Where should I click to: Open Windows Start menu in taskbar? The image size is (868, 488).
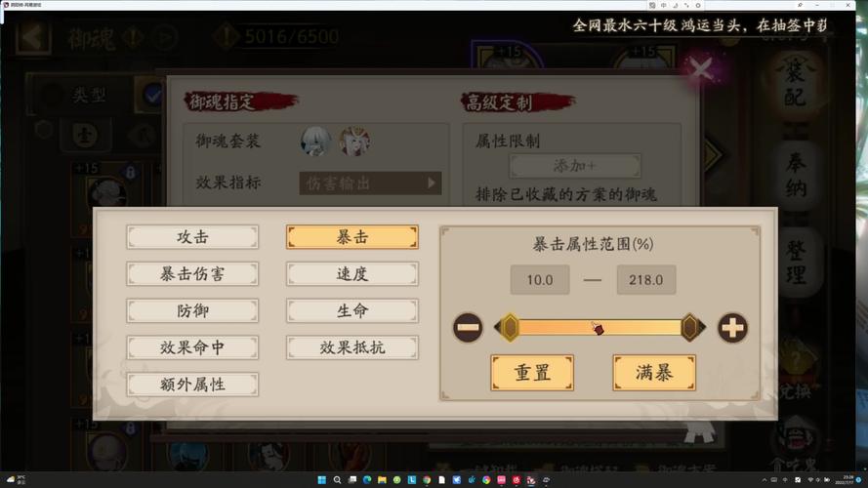321,479
